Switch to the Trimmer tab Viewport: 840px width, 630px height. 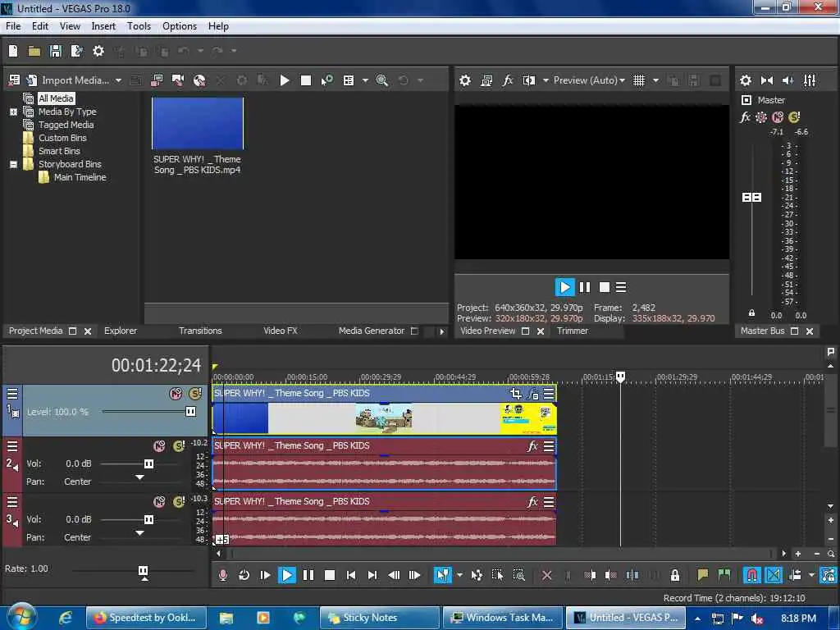(572, 331)
